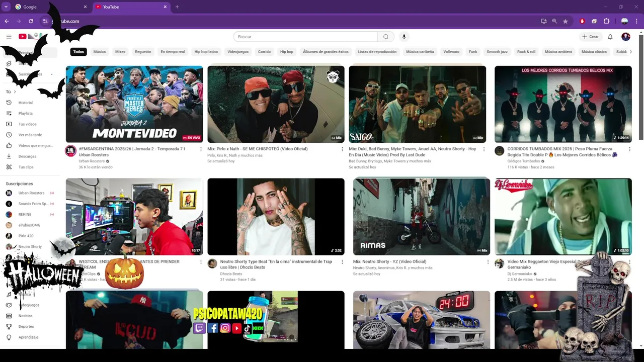The height and width of the screenshot is (362, 644).
Task: Play the RIMAS motorcycle mix thumbnail
Action: [422, 217]
